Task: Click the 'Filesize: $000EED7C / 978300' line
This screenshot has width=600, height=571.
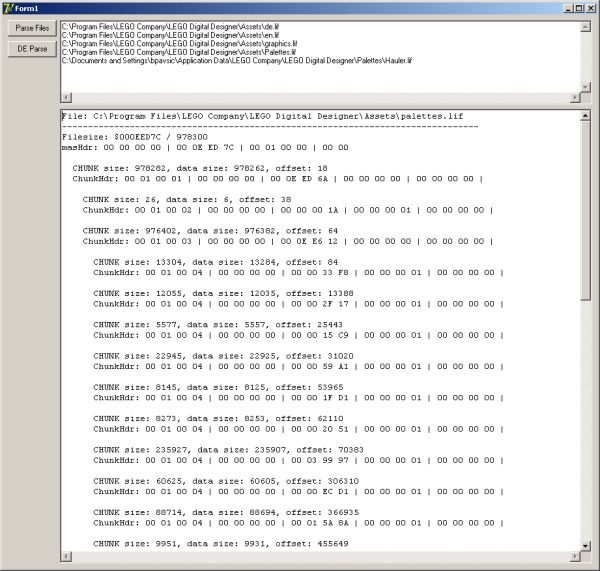Action: point(135,137)
